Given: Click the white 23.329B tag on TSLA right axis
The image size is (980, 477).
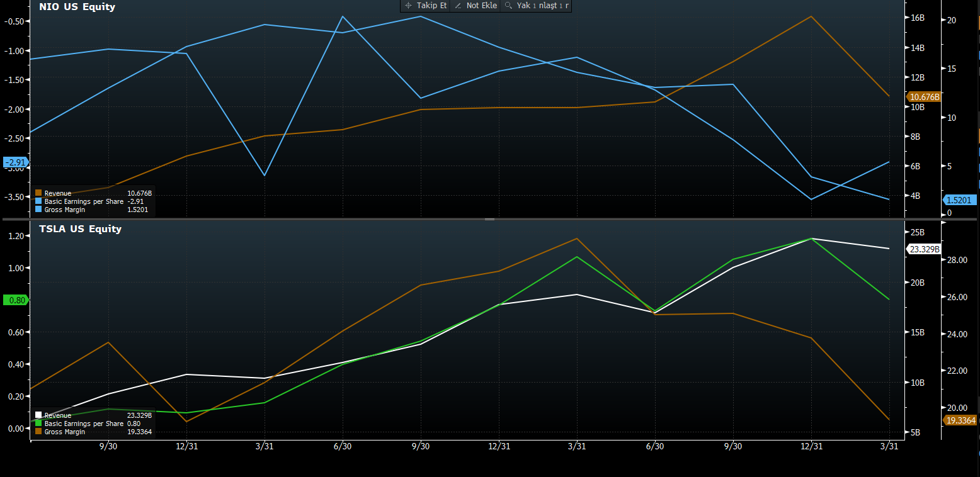Looking at the screenshot, I should coord(925,249).
